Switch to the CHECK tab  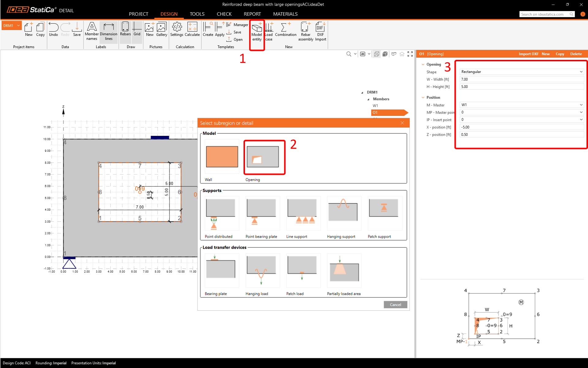coord(224,14)
